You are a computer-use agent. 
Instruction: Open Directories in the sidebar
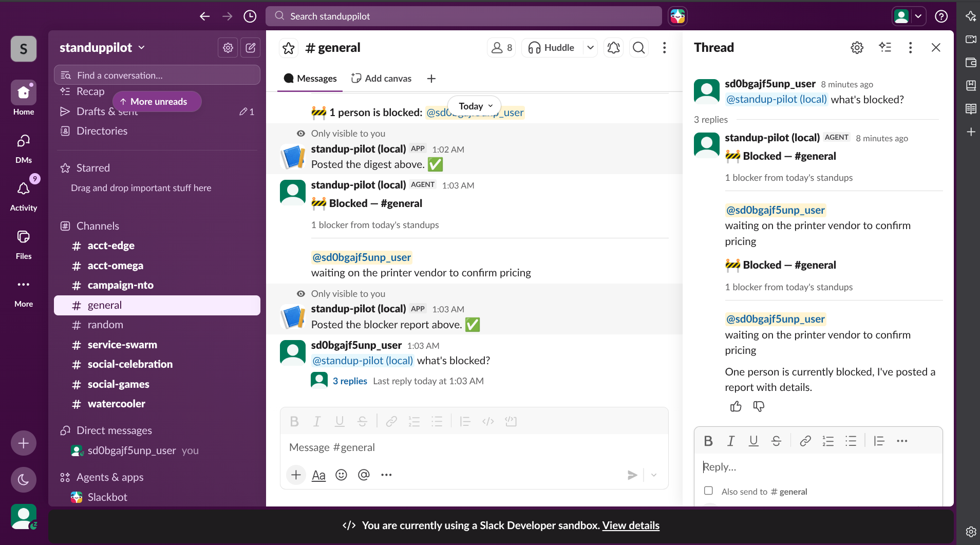tap(157, 131)
